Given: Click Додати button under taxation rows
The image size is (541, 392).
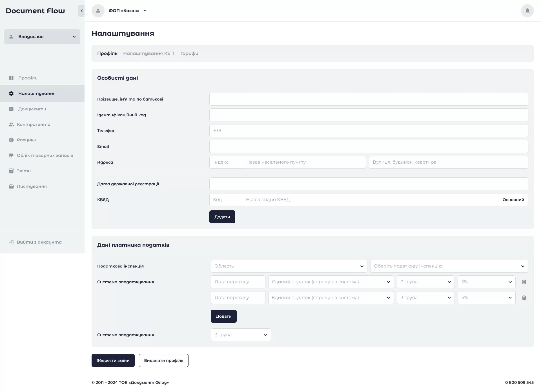Looking at the screenshot, I should [x=223, y=316].
